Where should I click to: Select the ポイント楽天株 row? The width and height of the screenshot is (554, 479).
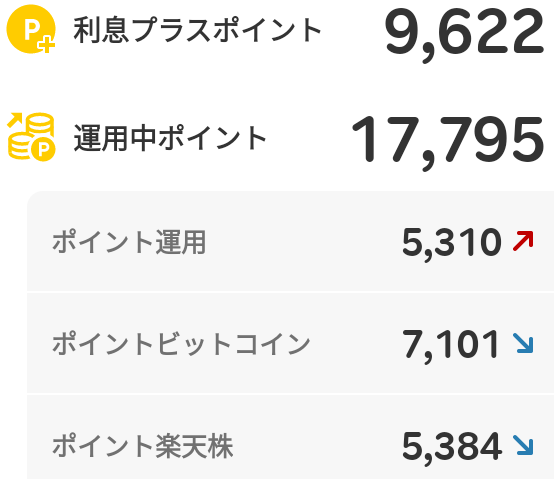point(290,437)
